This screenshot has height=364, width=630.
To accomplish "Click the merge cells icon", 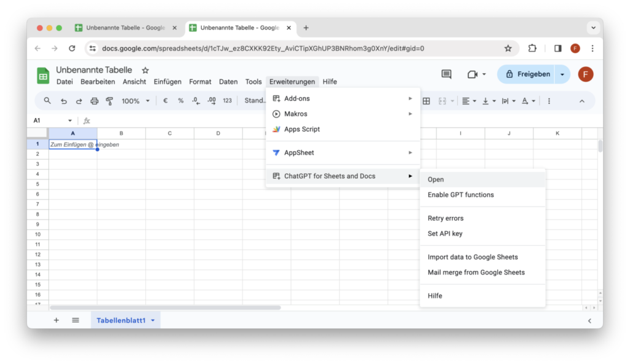I will click(x=442, y=101).
